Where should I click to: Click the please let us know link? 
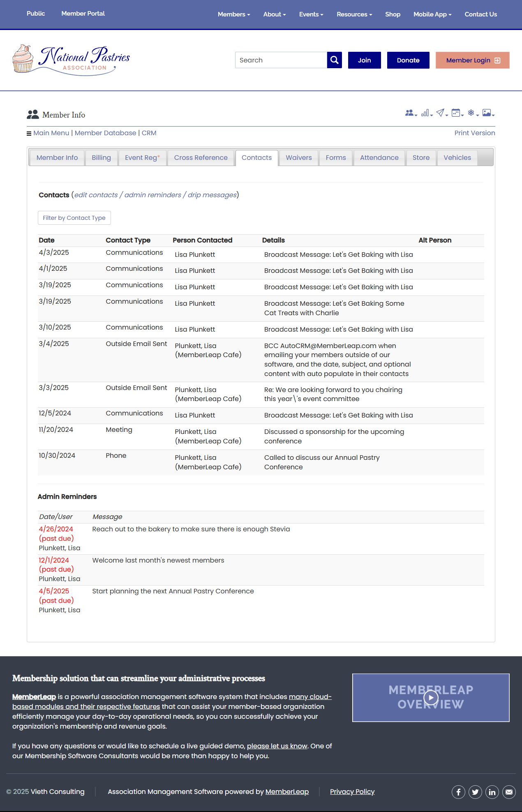point(277,746)
